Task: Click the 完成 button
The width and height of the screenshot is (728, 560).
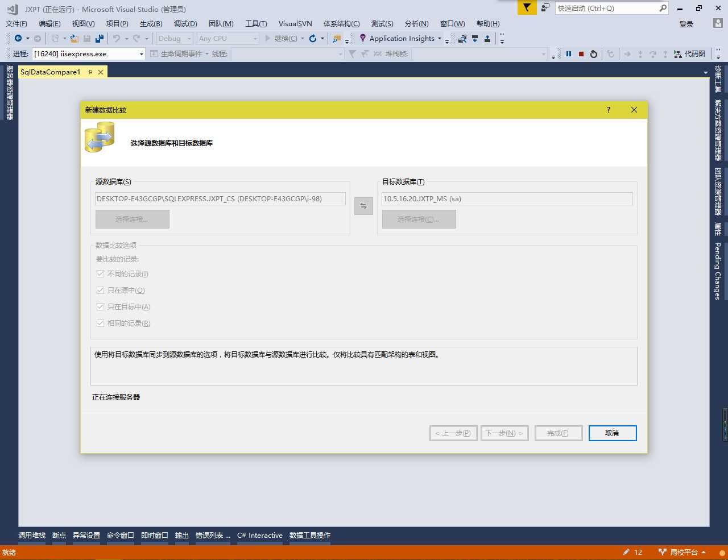Action: pyautogui.click(x=559, y=433)
